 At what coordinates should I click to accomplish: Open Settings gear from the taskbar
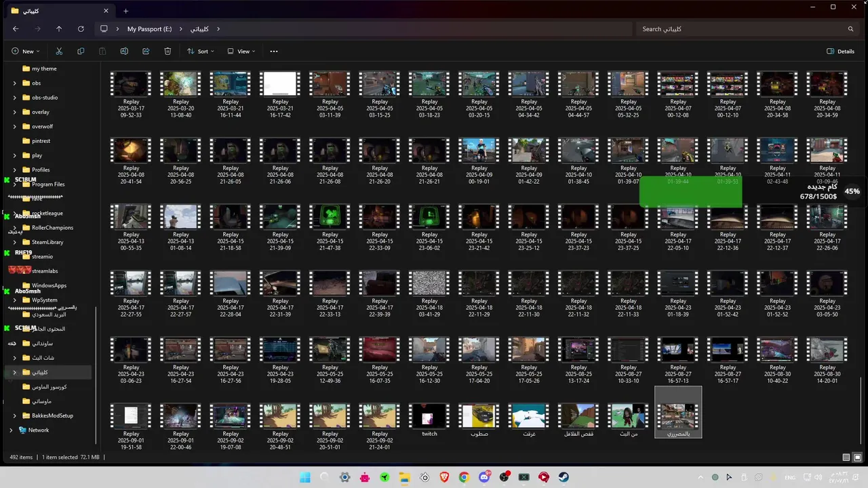pos(344,477)
